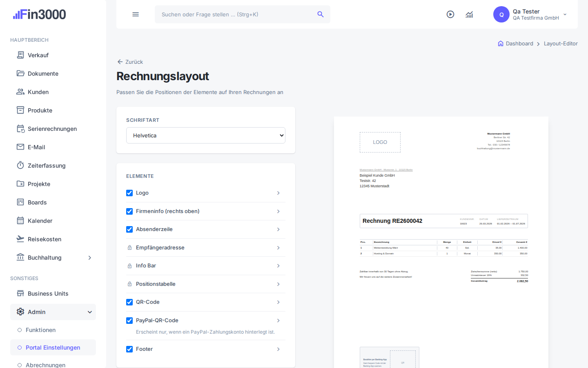Image resolution: width=588 pixels, height=368 pixels.
Task: Toggle the Footer checkbox
Action: coord(129,349)
